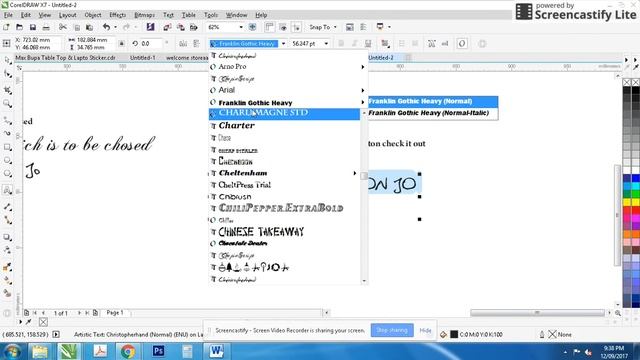Choose the Charlemagne Std font
640x360 pixels.
284,113
